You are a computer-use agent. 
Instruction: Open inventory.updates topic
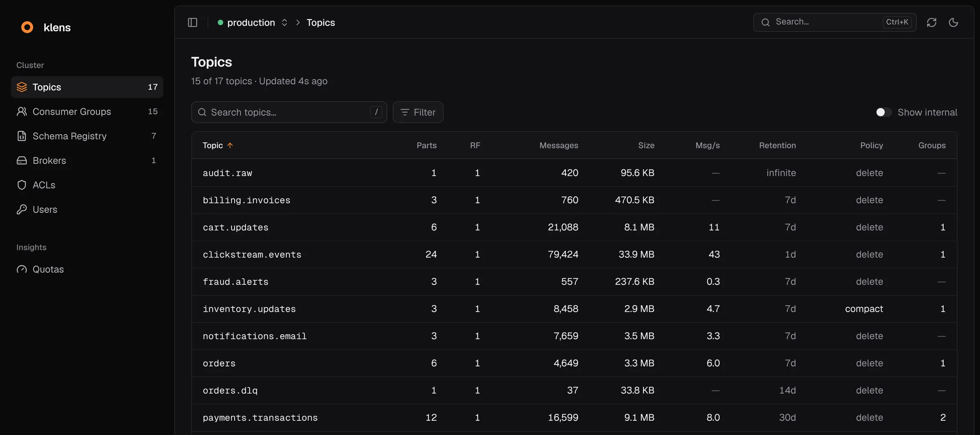tap(249, 309)
